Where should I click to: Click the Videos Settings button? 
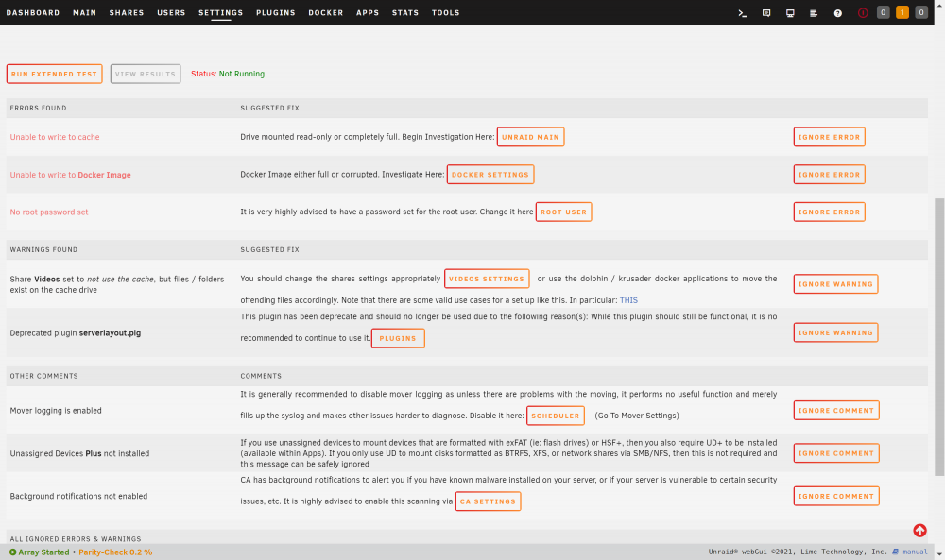[x=487, y=279]
